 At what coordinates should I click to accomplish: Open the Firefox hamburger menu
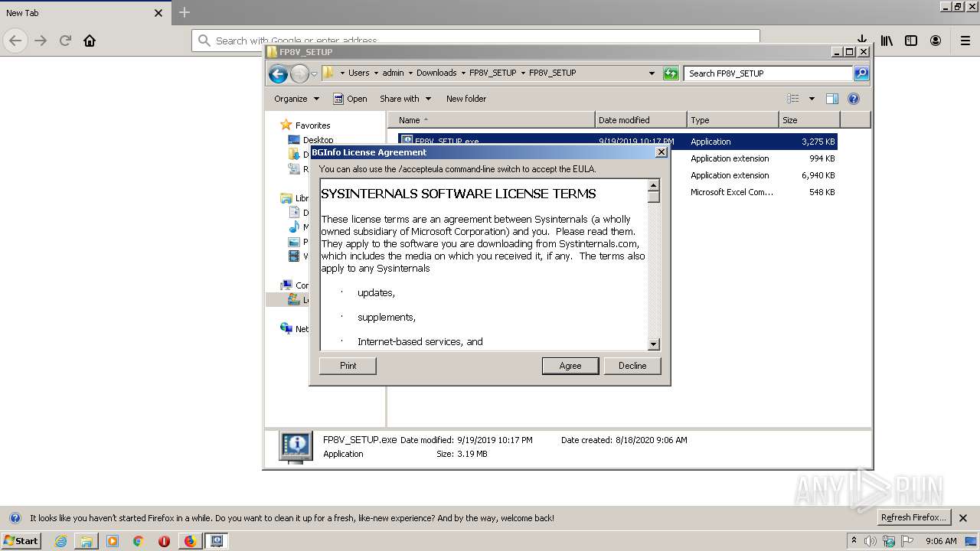coord(965,41)
